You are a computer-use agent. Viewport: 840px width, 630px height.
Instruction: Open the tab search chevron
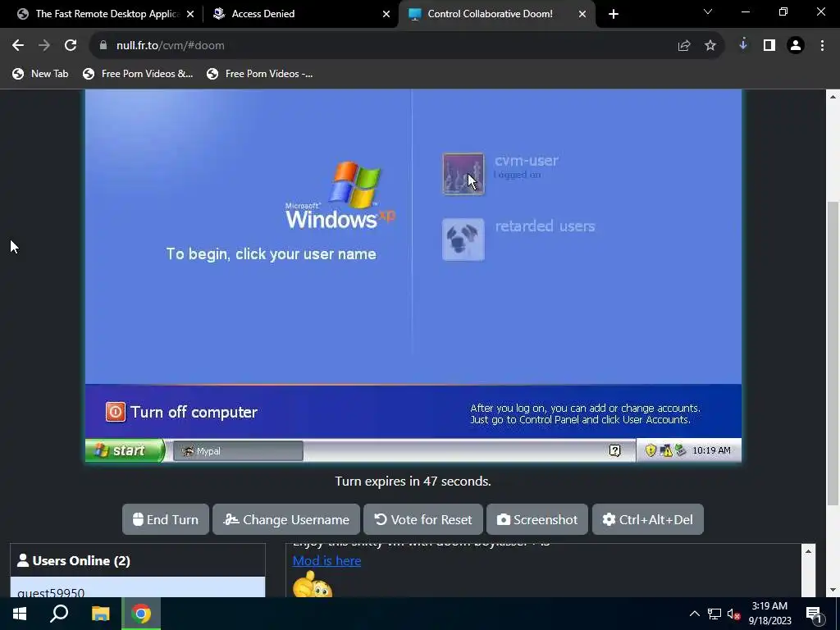[x=708, y=11]
